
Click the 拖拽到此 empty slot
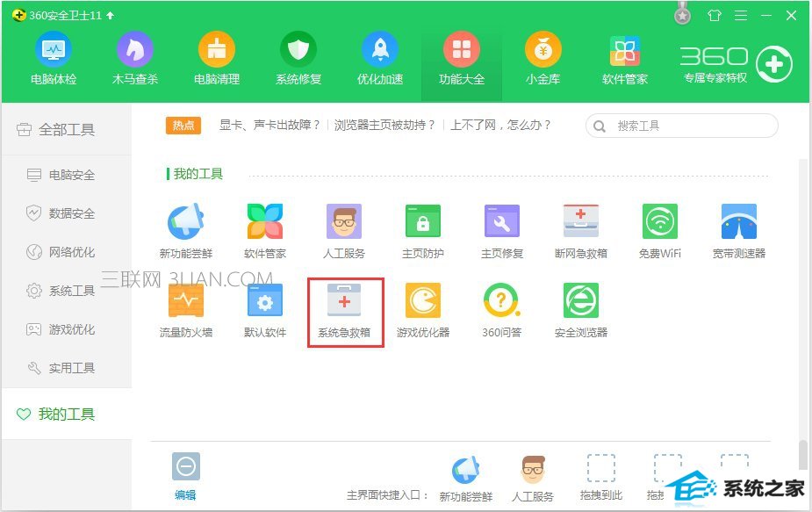(x=600, y=478)
